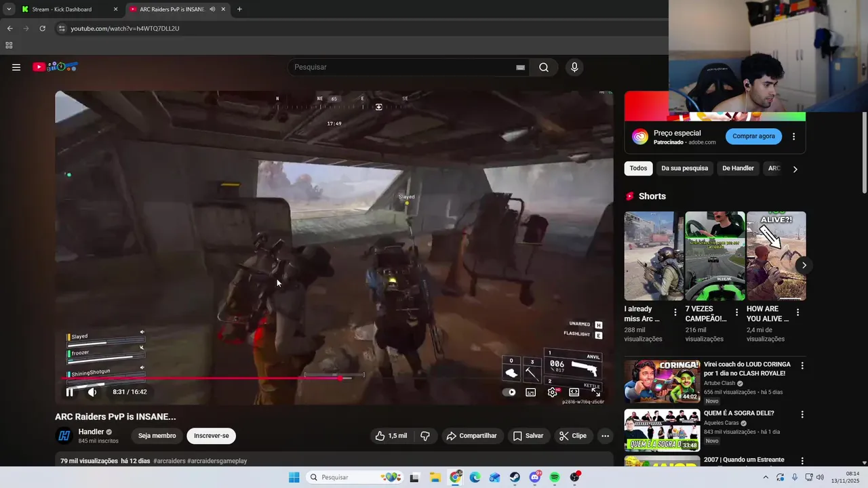Open a new browser tab
Image resolution: width=868 pixels, height=488 pixels.
point(239,9)
